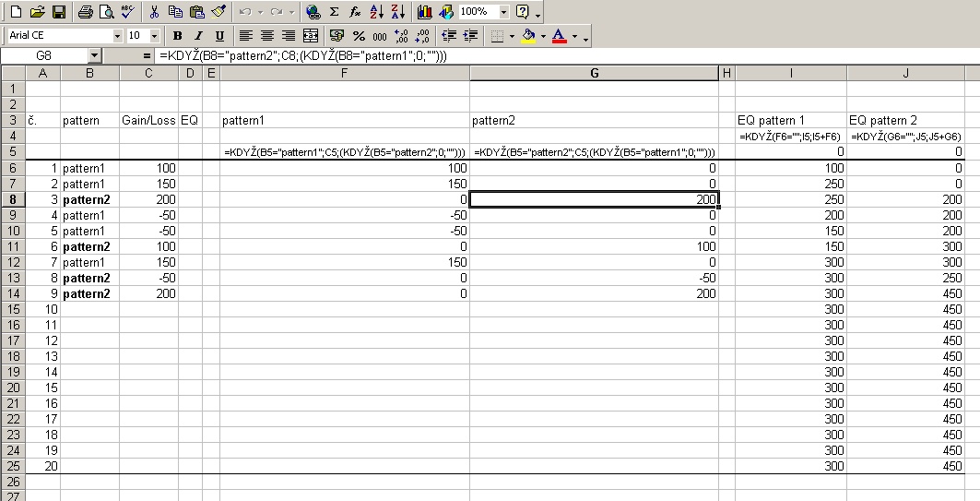This screenshot has width=980, height=501.
Task: Open the fill color palette dropdown arrow
Action: (x=543, y=36)
